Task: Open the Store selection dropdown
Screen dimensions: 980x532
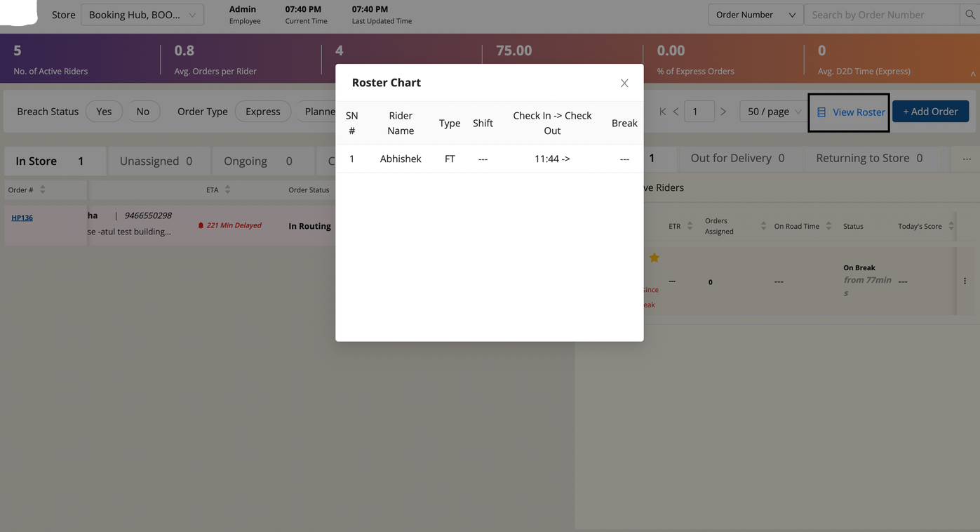Action: [x=142, y=15]
